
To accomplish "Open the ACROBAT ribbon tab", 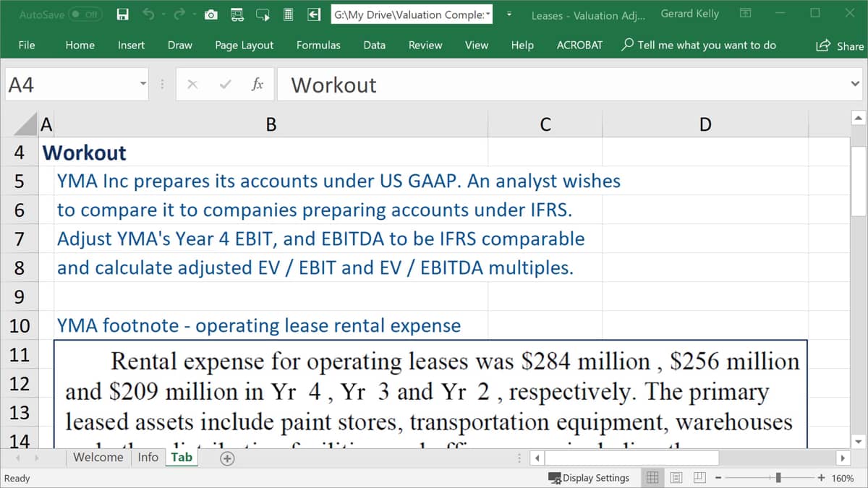I will click(579, 45).
